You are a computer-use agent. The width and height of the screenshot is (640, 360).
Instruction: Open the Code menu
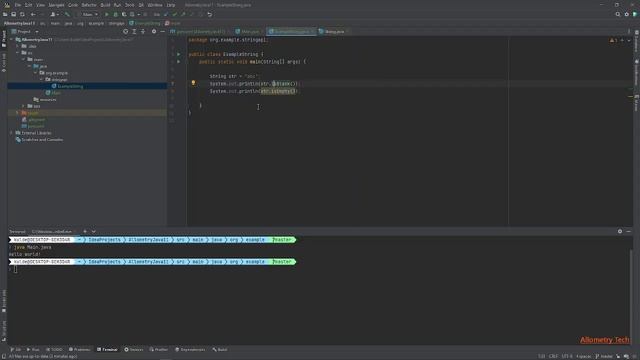73,5
